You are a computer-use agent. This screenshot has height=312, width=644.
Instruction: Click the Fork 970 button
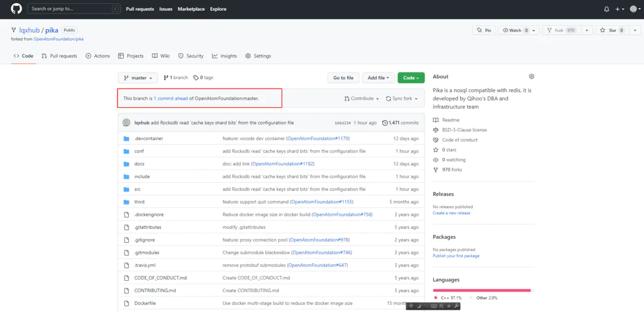pyautogui.click(x=561, y=31)
